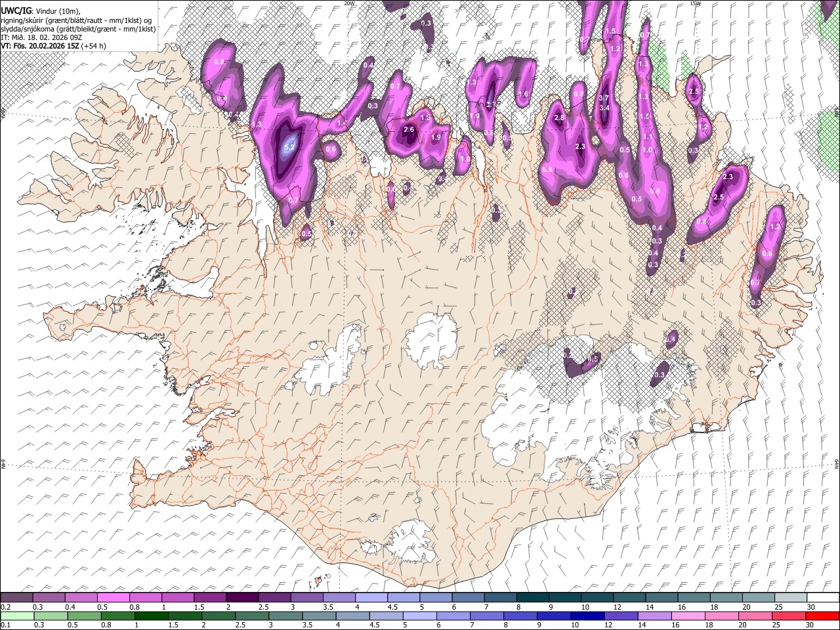The width and height of the screenshot is (840, 630).
Task: Click the 'slydda/snjókoma' legend description line
Action: (x=78, y=29)
